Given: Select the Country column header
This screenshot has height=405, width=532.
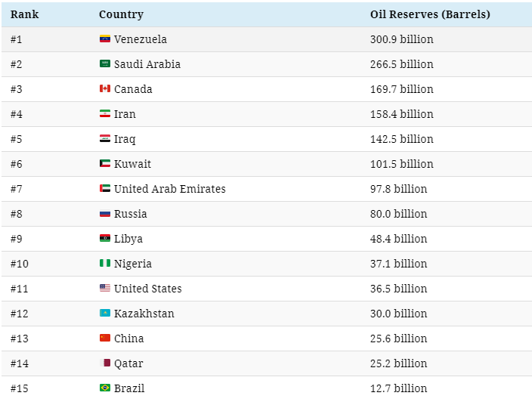Looking at the screenshot, I should click(121, 14).
